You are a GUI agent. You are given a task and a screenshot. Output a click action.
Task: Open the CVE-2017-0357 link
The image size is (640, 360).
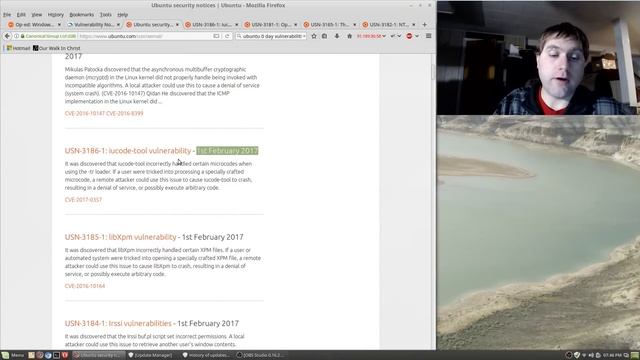coord(83,200)
